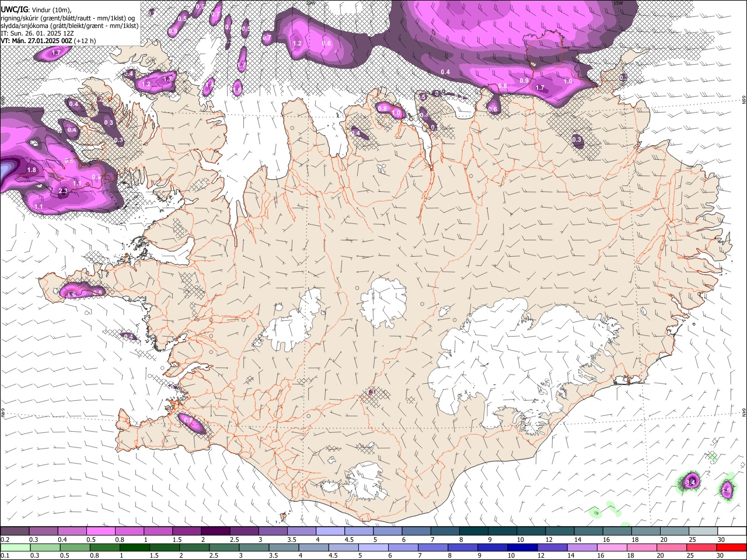Viewport: 747px width, 560px height.
Task: Pick the periwinkle 6 swatch, rain scale
Action: 402,547
